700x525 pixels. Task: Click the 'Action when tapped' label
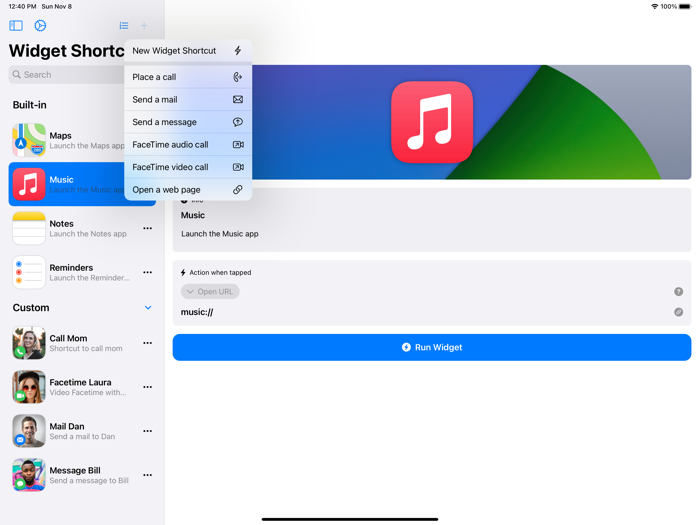point(220,272)
